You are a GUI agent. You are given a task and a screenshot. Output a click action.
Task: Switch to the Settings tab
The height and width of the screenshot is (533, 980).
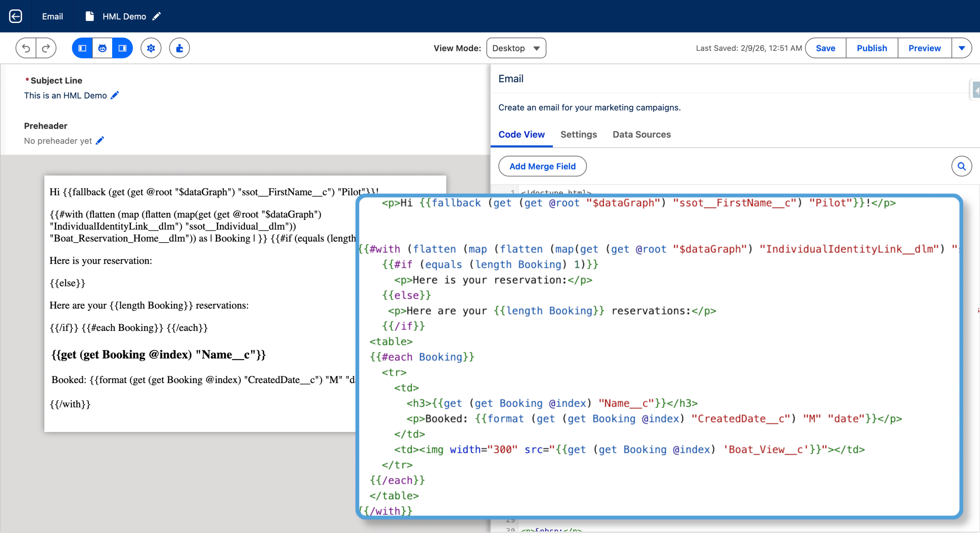[x=578, y=135]
